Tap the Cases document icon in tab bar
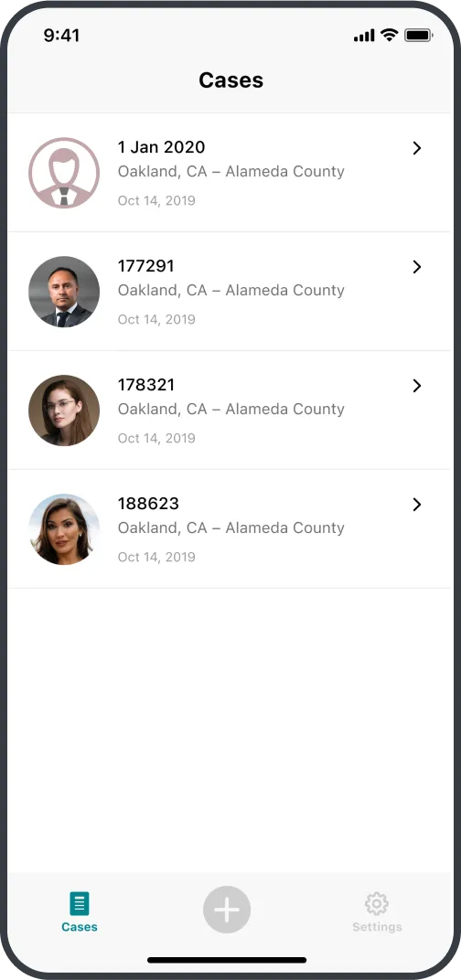Screen dimensions: 461x980 (79, 903)
